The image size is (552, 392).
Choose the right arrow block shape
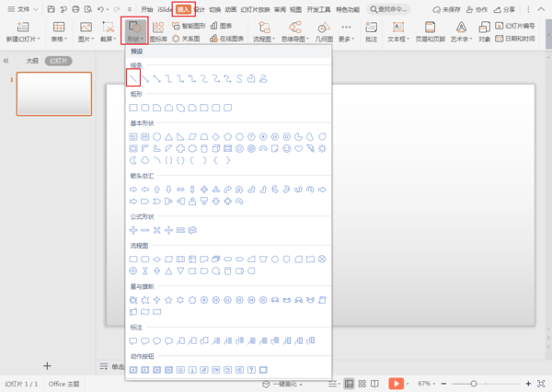pos(133,189)
